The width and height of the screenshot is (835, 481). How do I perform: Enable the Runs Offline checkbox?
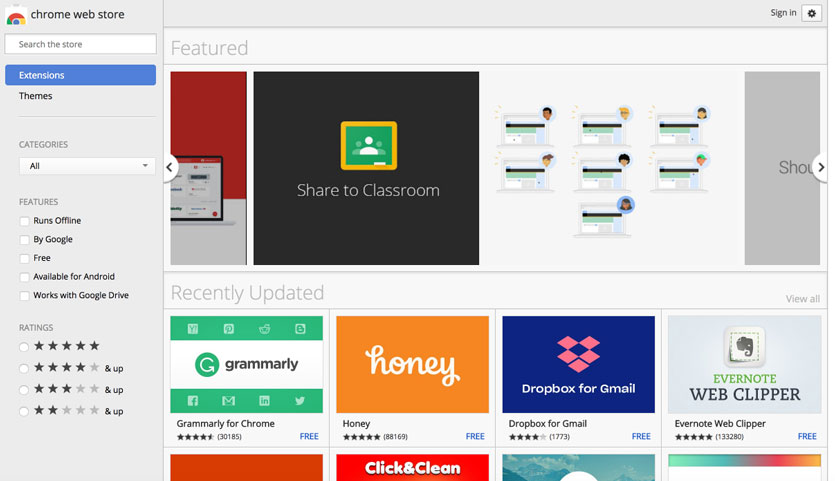click(25, 221)
